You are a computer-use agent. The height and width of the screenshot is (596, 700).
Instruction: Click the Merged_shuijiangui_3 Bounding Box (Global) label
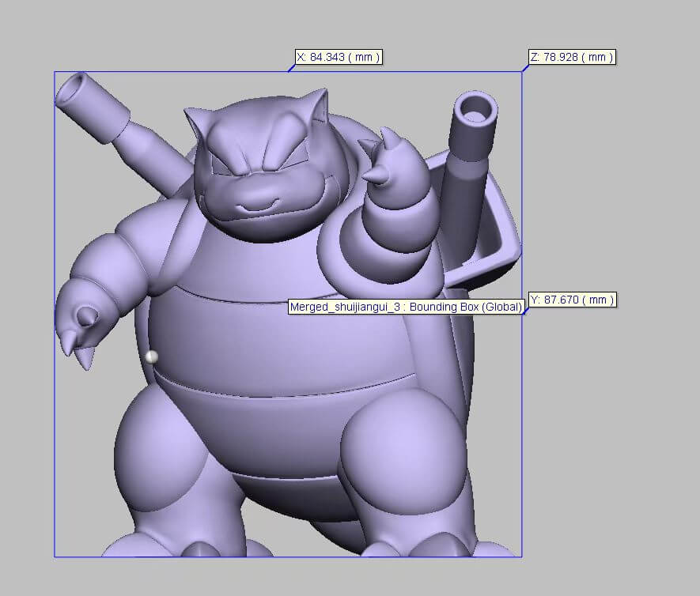(406, 307)
